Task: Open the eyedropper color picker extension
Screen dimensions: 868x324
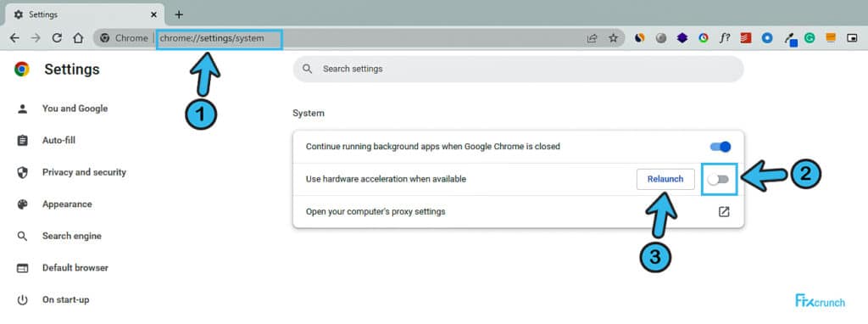Action: pos(790,39)
